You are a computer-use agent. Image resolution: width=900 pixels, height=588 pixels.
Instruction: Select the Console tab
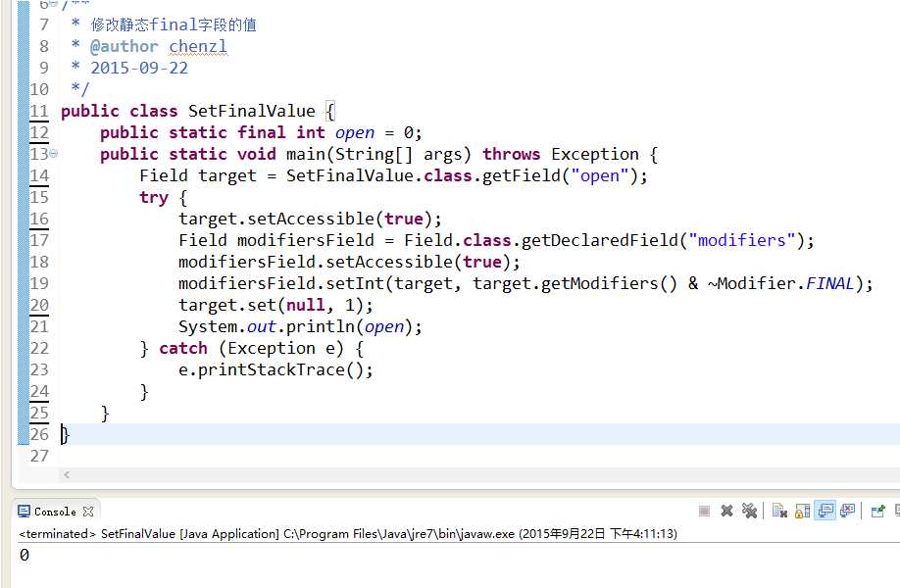pos(55,512)
